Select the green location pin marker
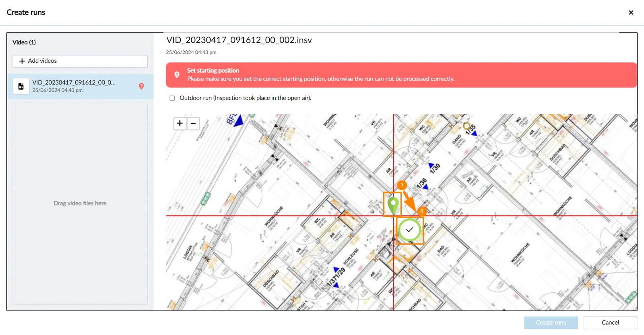 (x=392, y=205)
